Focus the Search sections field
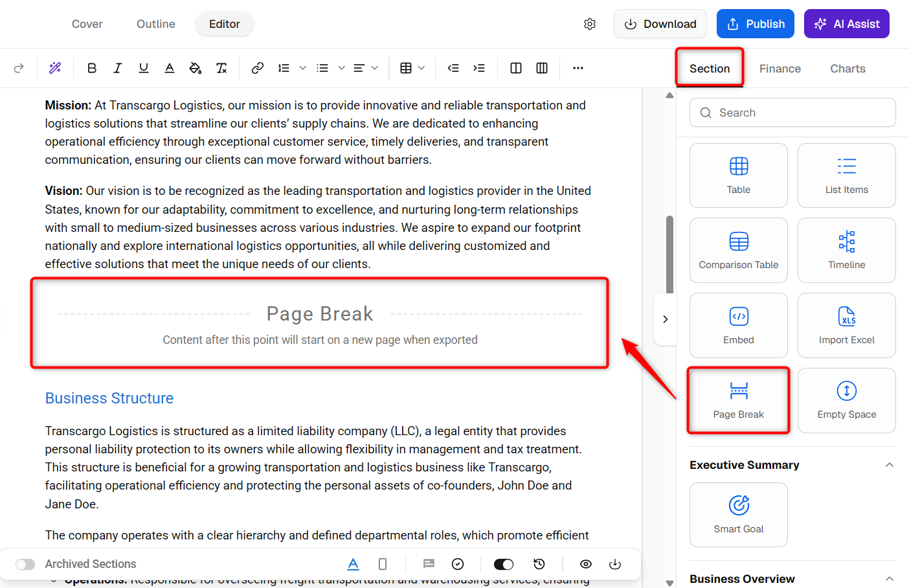 793,113
